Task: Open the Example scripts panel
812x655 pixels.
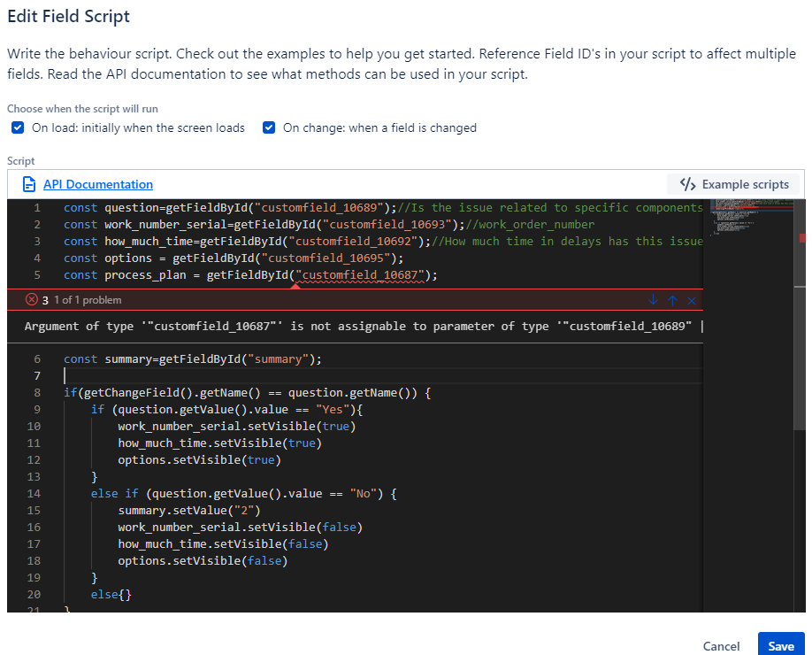Action: [x=733, y=184]
